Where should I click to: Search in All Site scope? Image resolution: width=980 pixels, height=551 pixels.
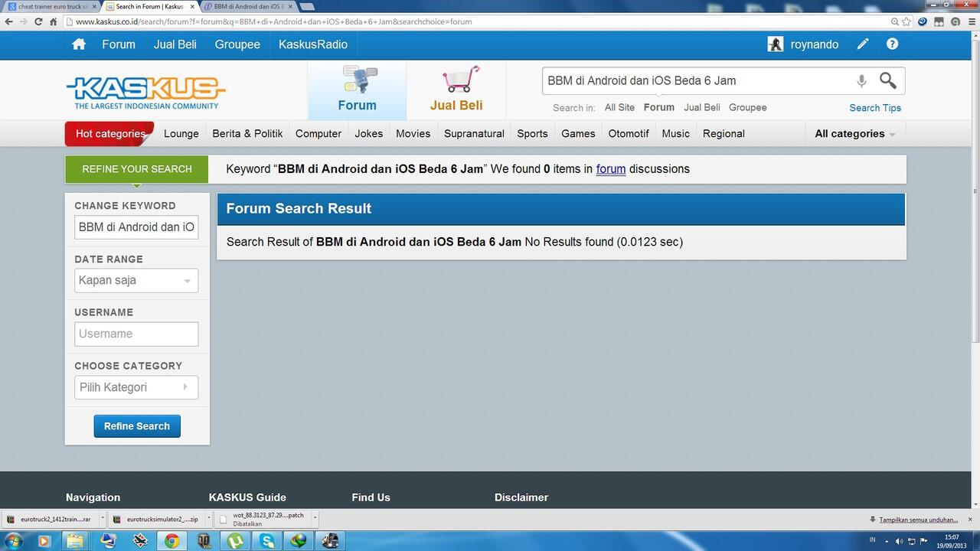[619, 107]
